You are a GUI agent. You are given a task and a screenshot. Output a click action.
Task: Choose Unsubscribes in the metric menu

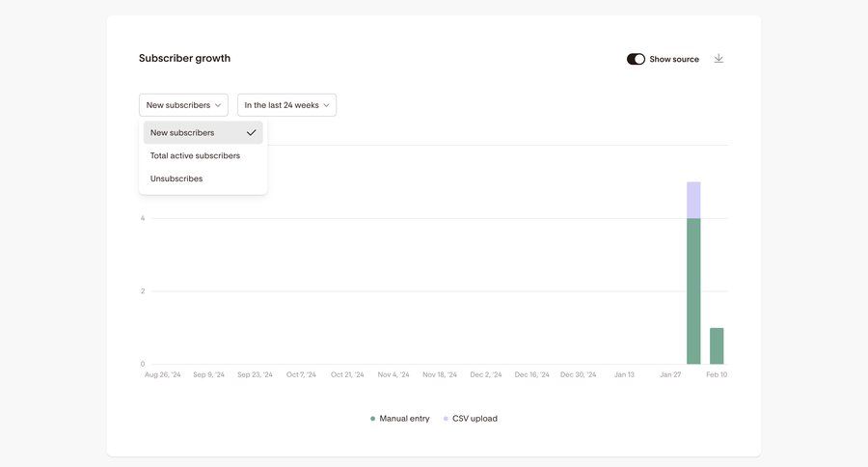(x=176, y=179)
